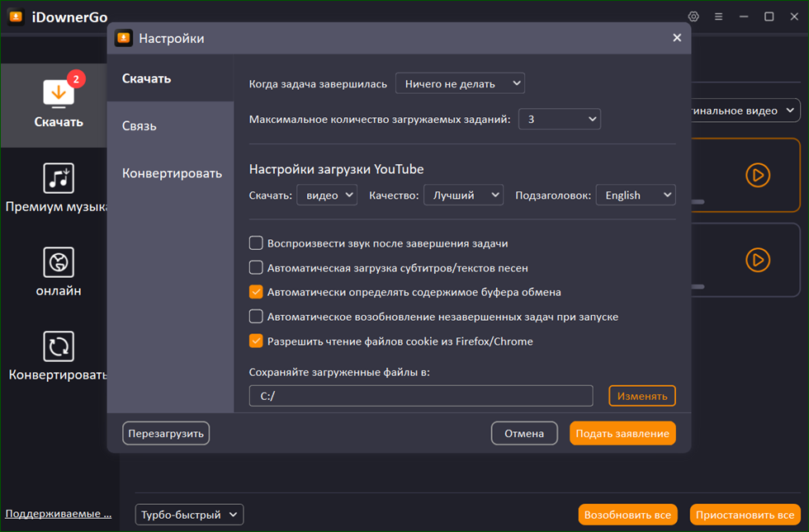The image size is (809, 532).
Task: Open the hamburger menu in title bar
Action: coord(718,16)
